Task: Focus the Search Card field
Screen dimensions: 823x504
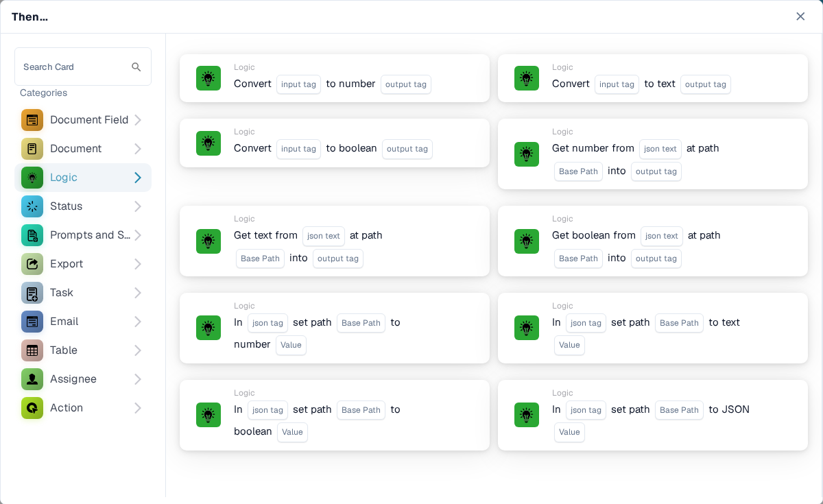Action: (x=83, y=67)
